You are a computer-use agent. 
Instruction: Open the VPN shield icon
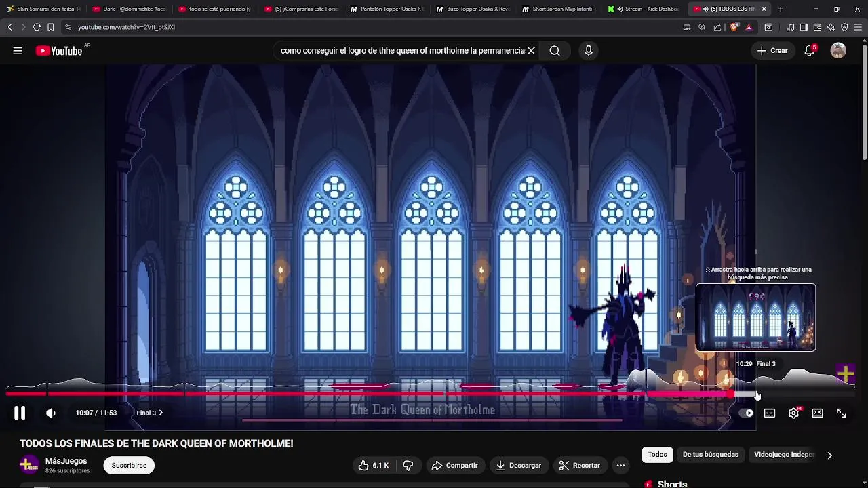point(844,27)
